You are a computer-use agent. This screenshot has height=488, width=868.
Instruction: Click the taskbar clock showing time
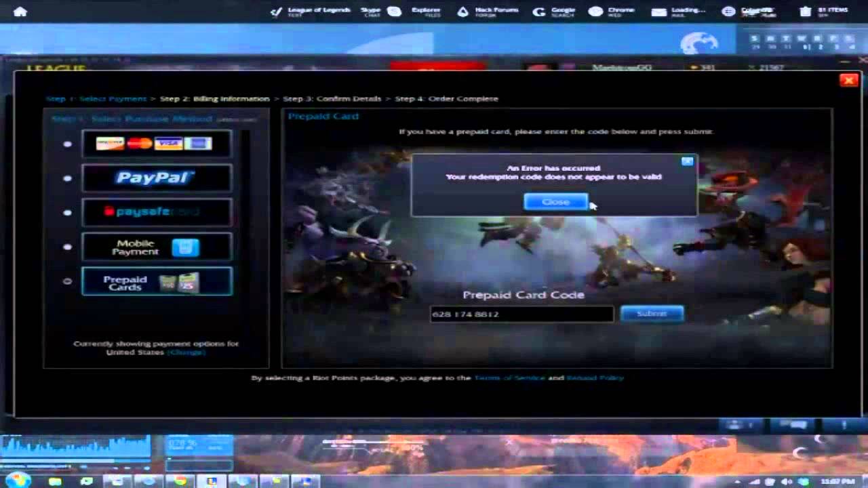(837, 481)
